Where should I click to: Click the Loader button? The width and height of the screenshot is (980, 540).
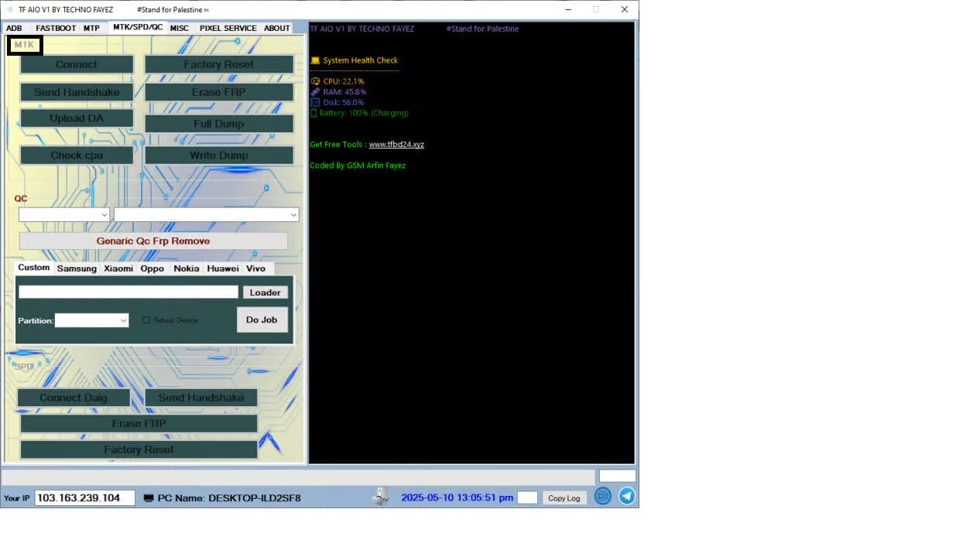(x=265, y=292)
